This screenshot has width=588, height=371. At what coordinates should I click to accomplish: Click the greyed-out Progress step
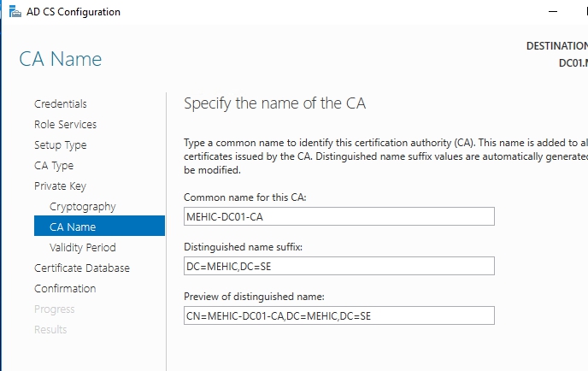point(54,309)
